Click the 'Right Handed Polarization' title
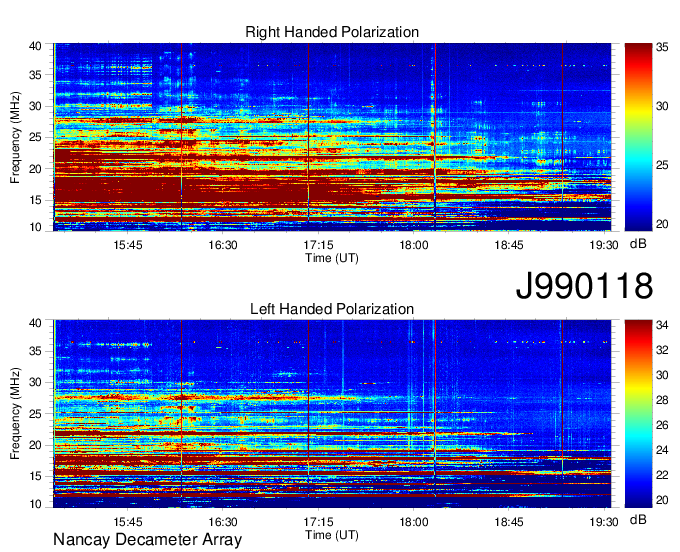 point(332,32)
